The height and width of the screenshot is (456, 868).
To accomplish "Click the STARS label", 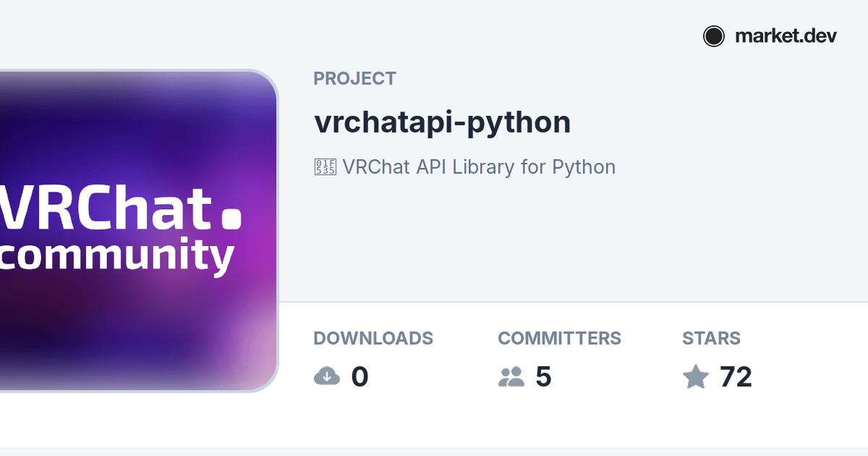I will 711,338.
